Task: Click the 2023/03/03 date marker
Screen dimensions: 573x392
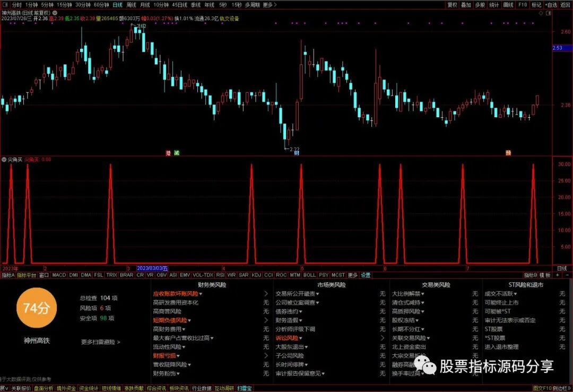Action: [152, 268]
